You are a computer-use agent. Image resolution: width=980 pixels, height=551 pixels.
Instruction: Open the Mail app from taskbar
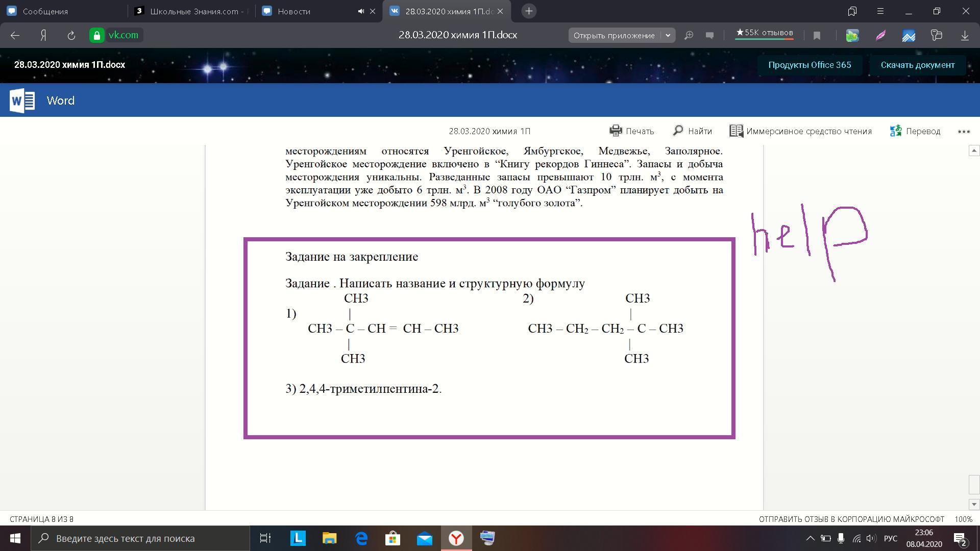[x=425, y=538]
